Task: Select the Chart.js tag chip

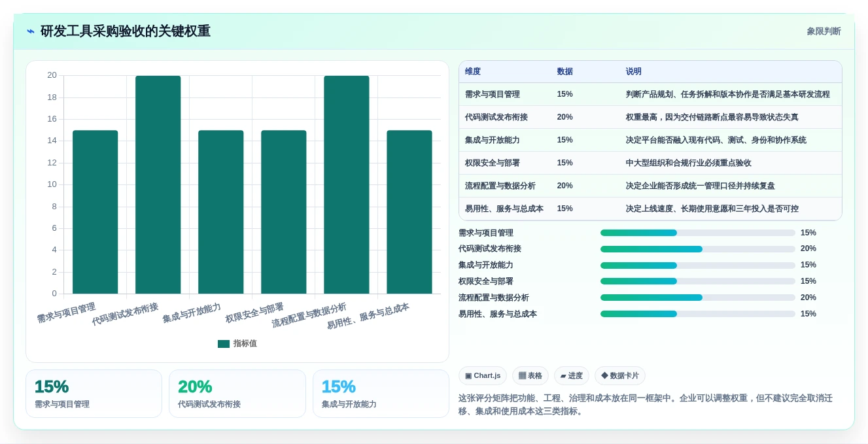Action: (x=483, y=375)
